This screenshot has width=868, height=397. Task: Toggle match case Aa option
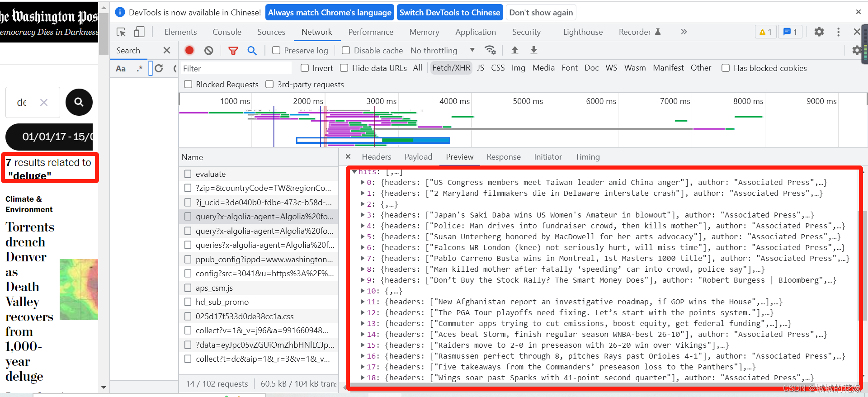[x=121, y=69]
